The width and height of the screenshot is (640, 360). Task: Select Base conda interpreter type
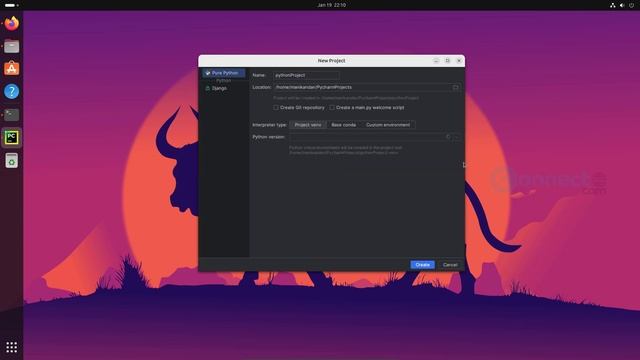(x=344, y=125)
